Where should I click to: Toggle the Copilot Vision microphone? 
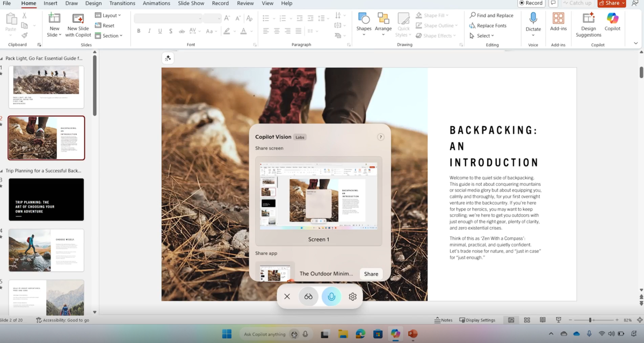click(331, 297)
